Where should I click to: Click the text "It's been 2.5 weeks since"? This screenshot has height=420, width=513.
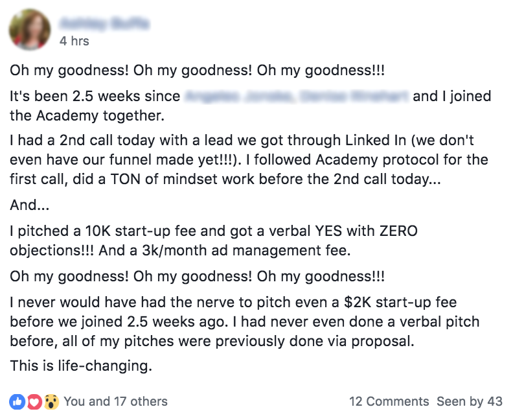95,97
